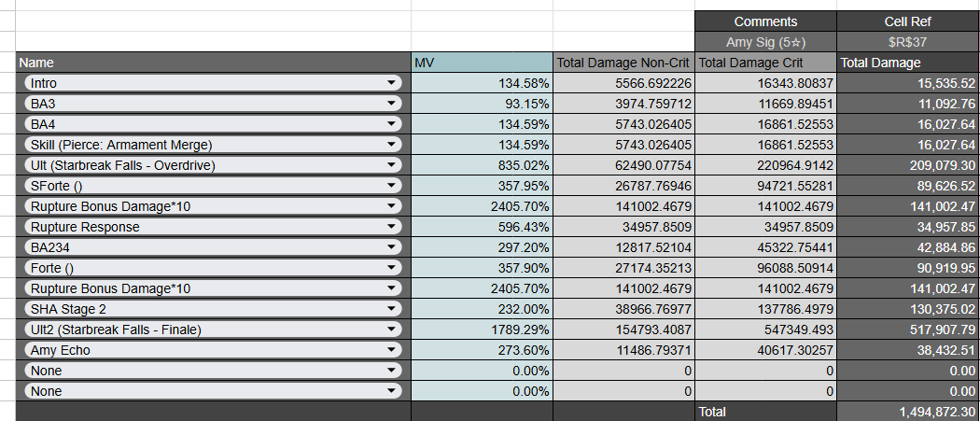Select grand total 1,494,872.30
This screenshot has width=980, height=421.
pyautogui.click(x=908, y=412)
